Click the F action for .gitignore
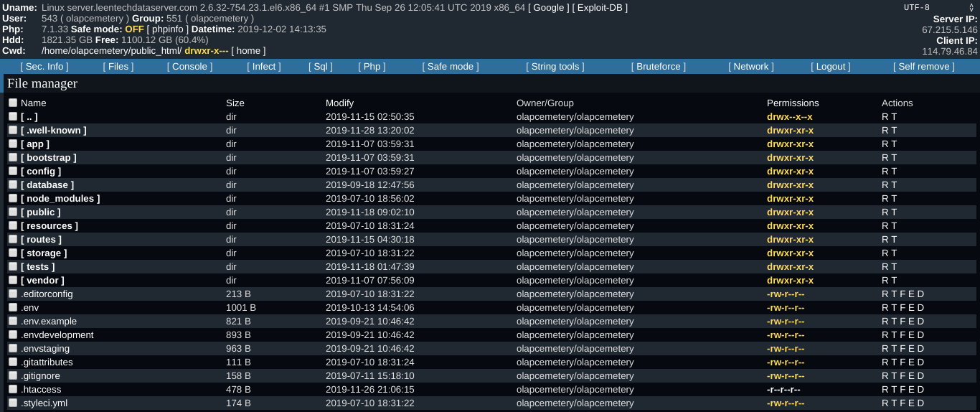The width and height of the screenshot is (980, 412). [x=903, y=375]
